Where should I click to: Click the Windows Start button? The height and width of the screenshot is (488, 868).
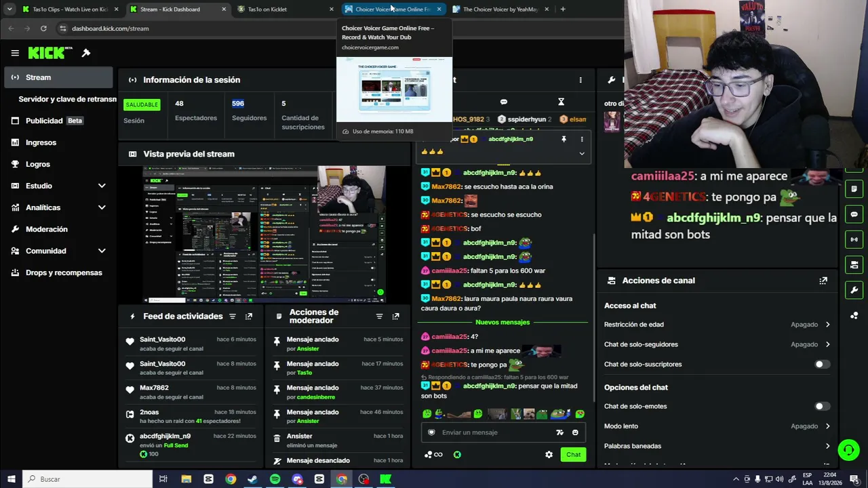pyautogui.click(x=11, y=479)
